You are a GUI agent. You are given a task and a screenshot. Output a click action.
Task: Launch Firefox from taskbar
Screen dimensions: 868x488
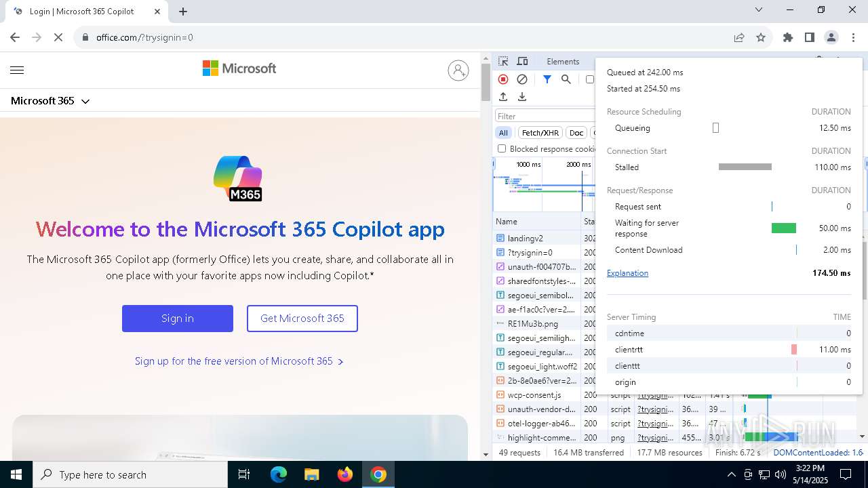coord(345,474)
